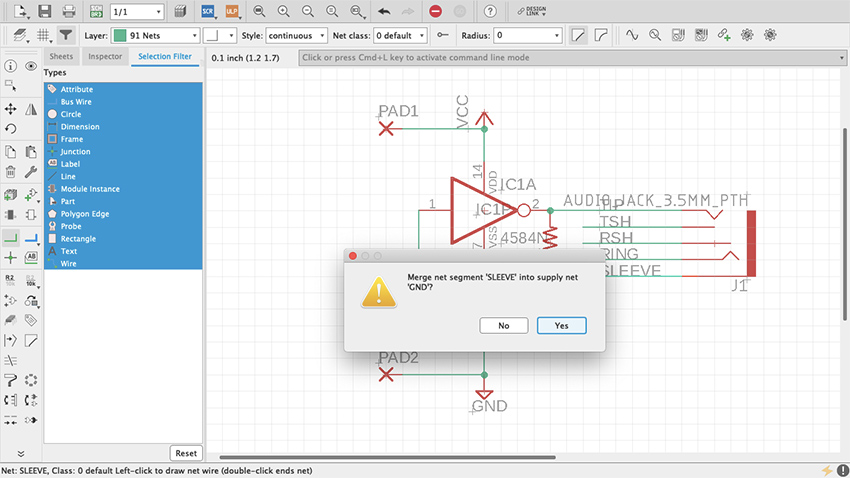Click the Print icon in toolbar
Viewport: 850px width, 478px height.
(69, 11)
